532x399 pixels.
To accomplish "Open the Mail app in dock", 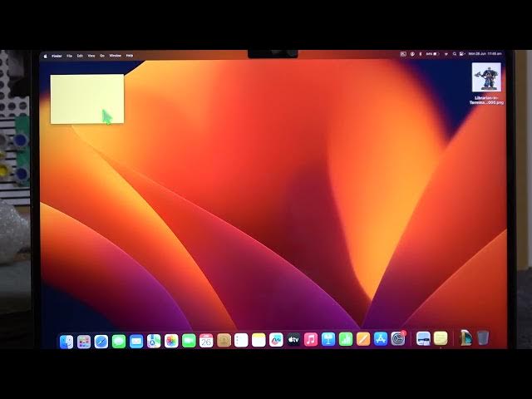I will (x=136, y=340).
